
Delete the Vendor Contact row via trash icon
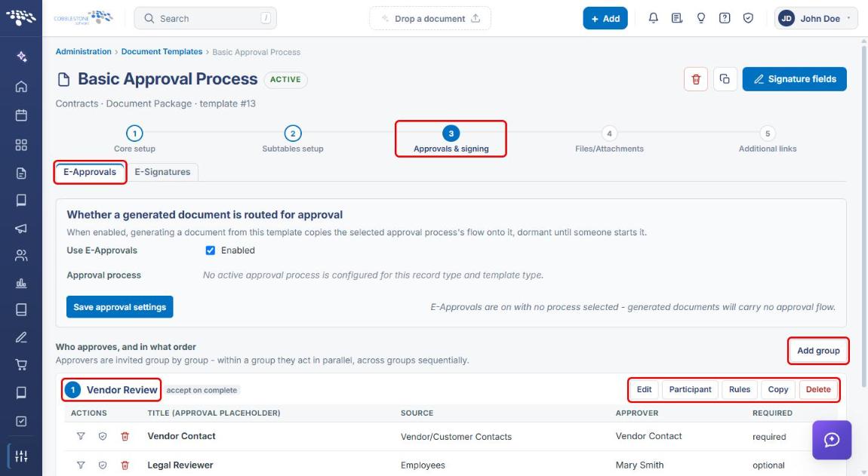[x=125, y=436]
